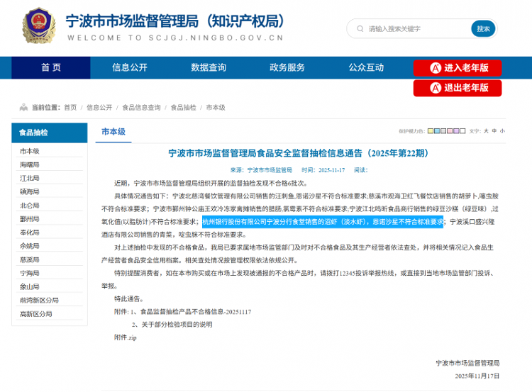
Task: Select the blue eye-protection color swatch
Action: (x=436, y=131)
